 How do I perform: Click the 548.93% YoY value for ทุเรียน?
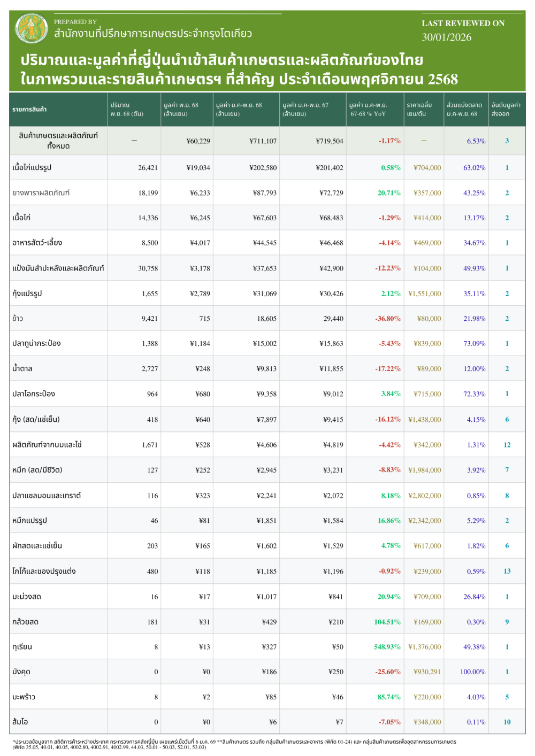[x=387, y=647]
